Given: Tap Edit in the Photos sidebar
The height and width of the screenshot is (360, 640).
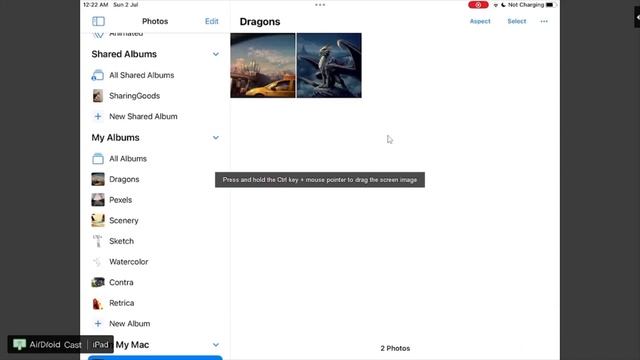Looking at the screenshot, I should click(211, 21).
